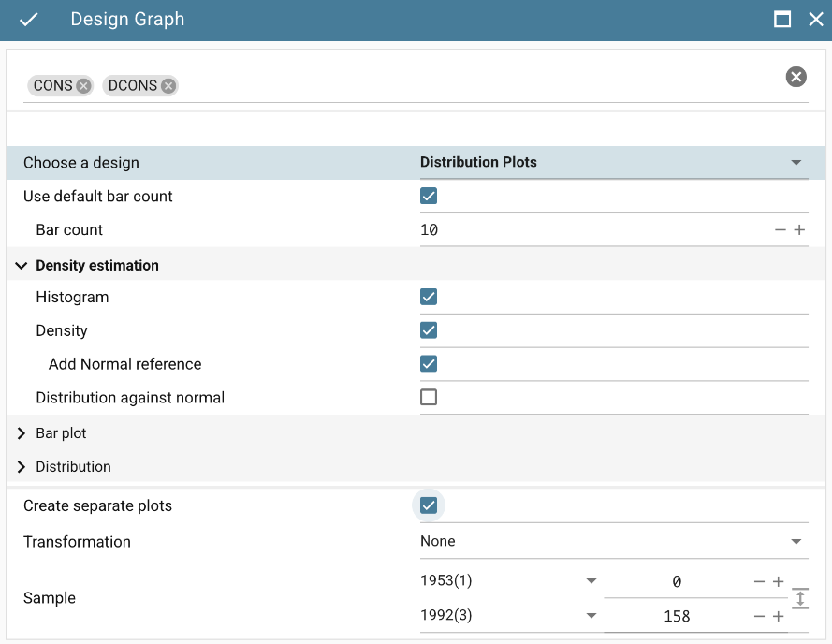Toggle the Add Normal reference checkbox
Screen dimensions: 832x644
point(429,364)
